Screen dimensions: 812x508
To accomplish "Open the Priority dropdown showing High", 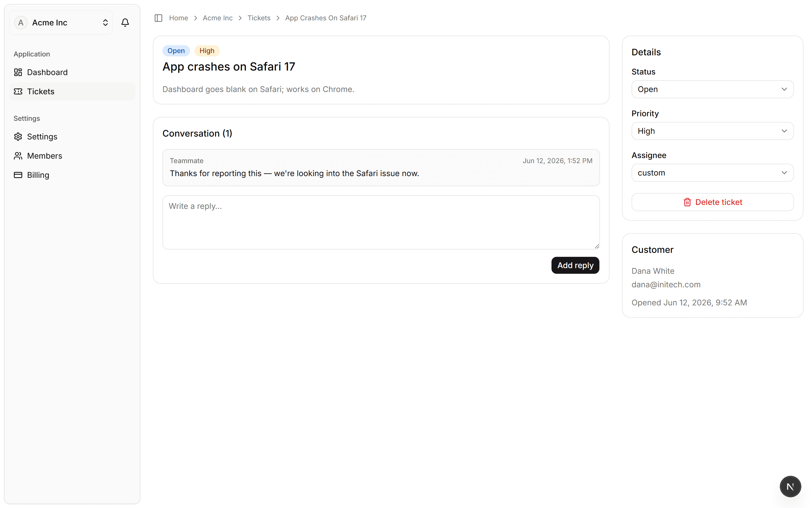I will pyautogui.click(x=712, y=131).
